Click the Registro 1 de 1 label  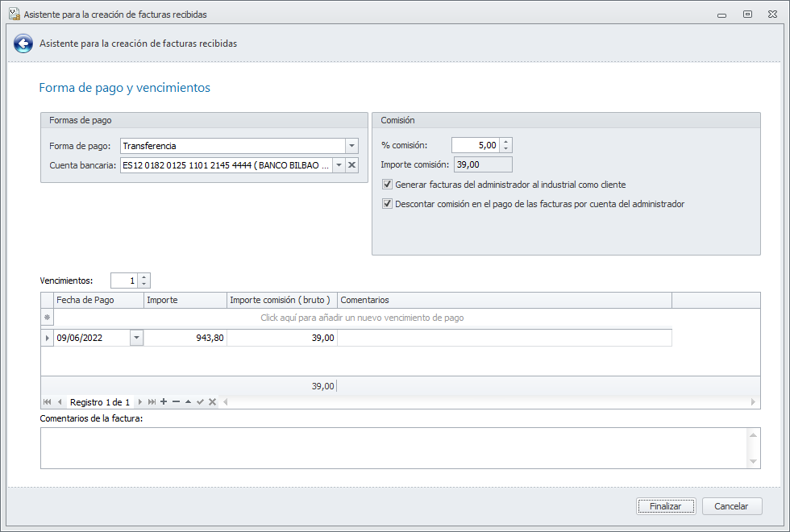[x=100, y=402]
